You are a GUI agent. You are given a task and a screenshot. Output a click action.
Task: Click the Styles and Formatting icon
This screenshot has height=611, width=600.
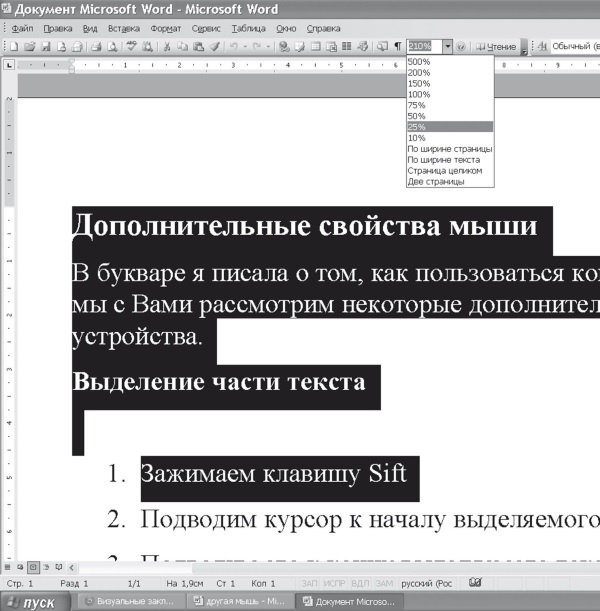(542, 47)
